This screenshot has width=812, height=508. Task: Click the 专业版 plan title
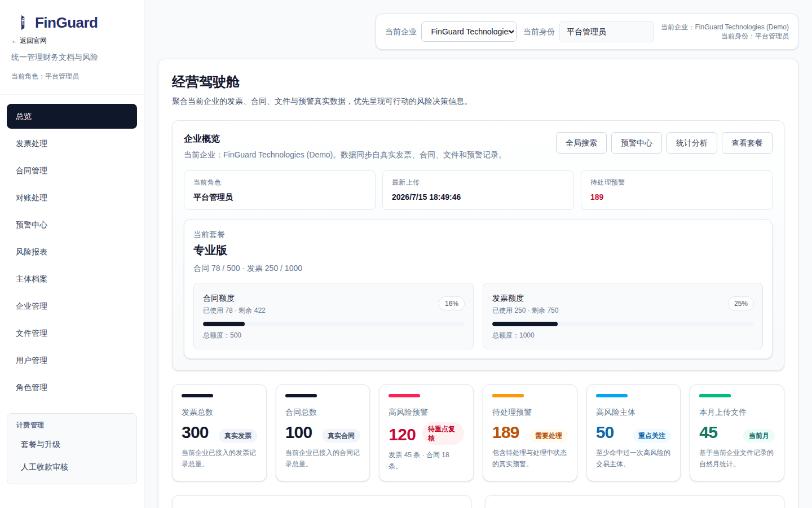click(210, 250)
